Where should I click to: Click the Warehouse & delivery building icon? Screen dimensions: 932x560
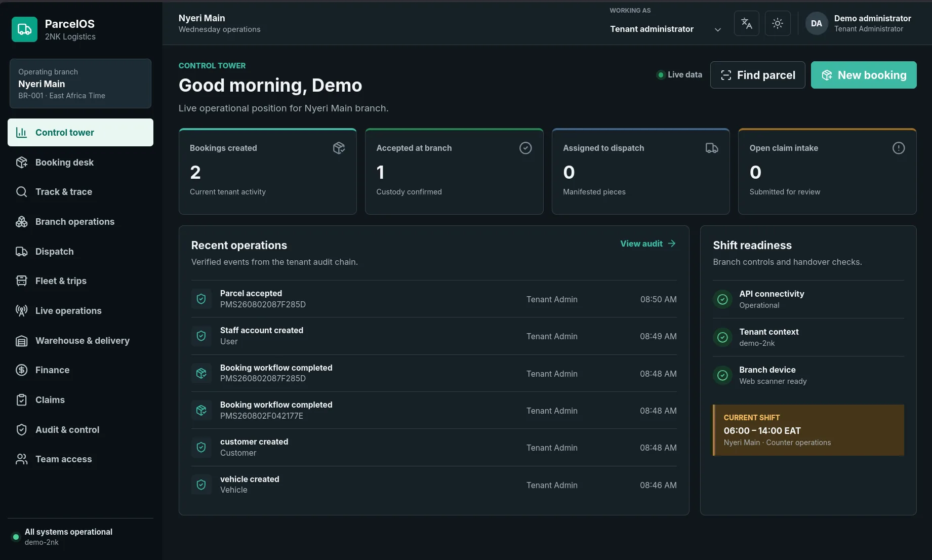tap(21, 341)
